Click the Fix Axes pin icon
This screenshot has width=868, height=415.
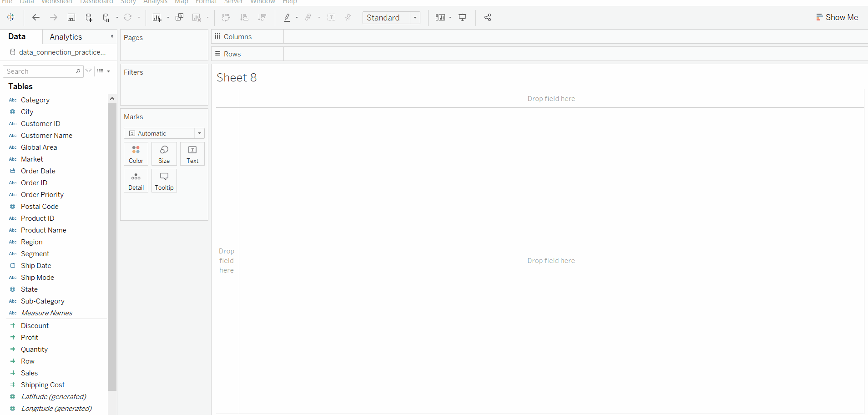tap(348, 17)
